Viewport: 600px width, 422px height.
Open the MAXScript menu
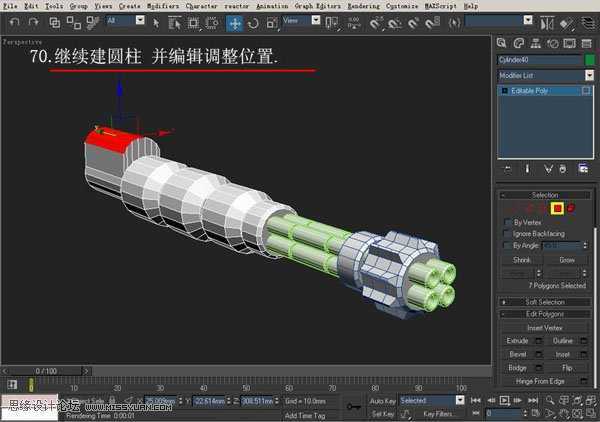click(440, 6)
